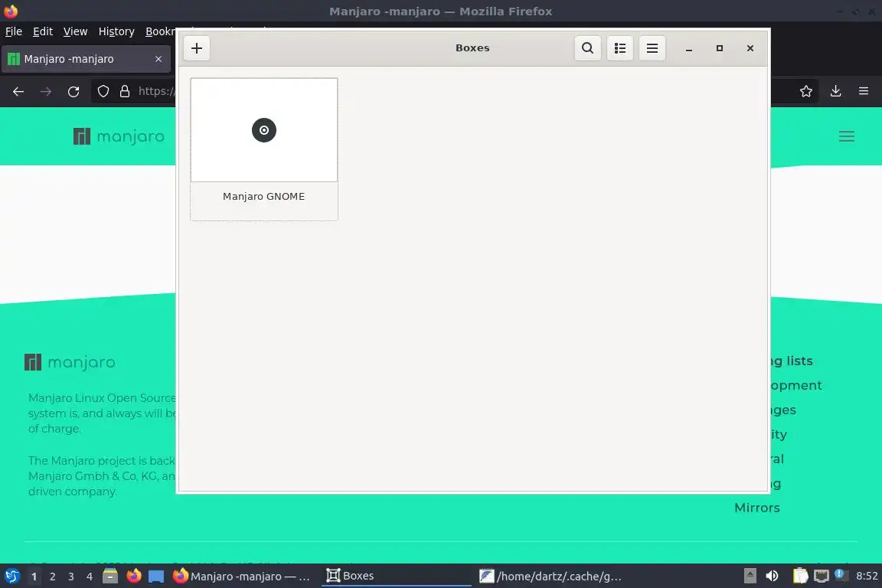This screenshot has height=588, width=882.
Task: Open Firefox application menu
Action: (x=864, y=91)
